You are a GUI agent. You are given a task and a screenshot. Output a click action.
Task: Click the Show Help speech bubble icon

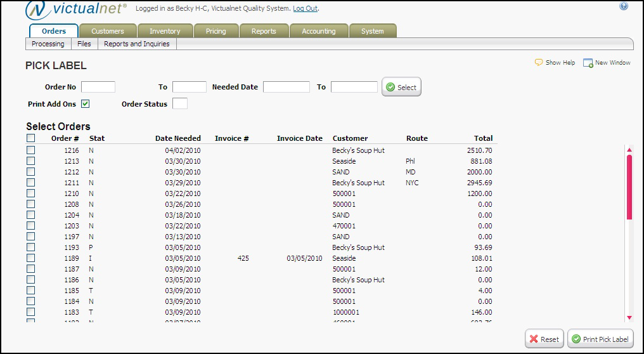(x=538, y=63)
